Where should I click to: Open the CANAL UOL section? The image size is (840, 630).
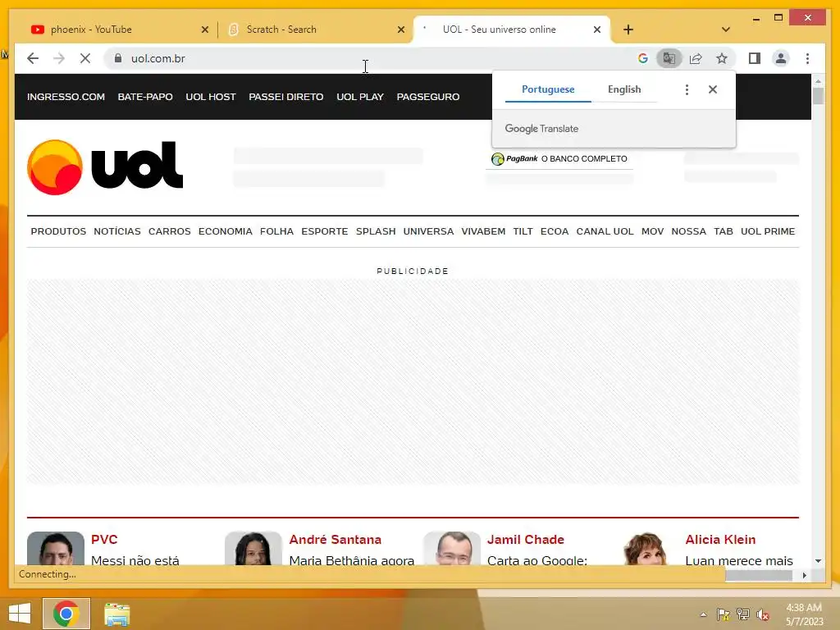(x=605, y=231)
